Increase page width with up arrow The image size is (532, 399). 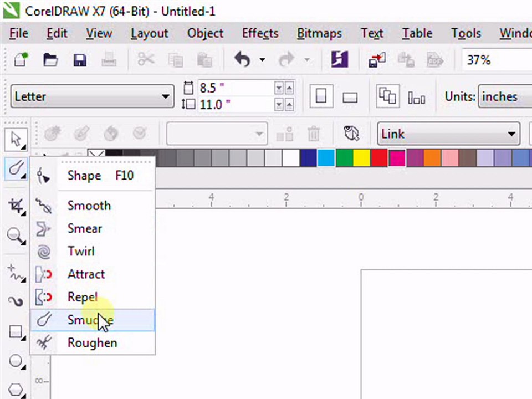tap(289, 88)
